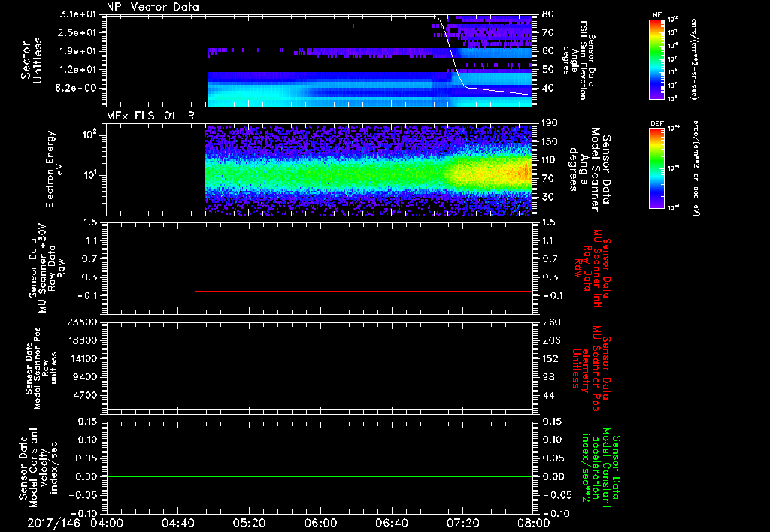Click the red "MU Scanner Pos Telemetry" axis title
Image resolution: width=770 pixels, height=532 pixels.
(591, 368)
